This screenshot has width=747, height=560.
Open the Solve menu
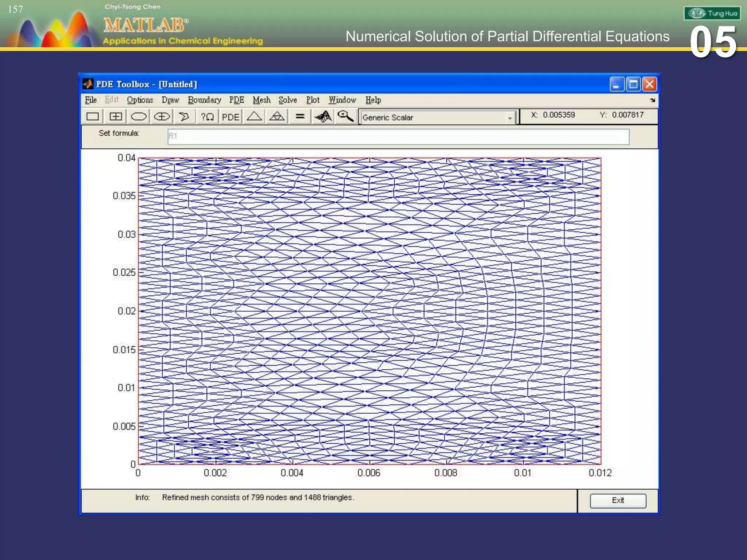click(287, 100)
